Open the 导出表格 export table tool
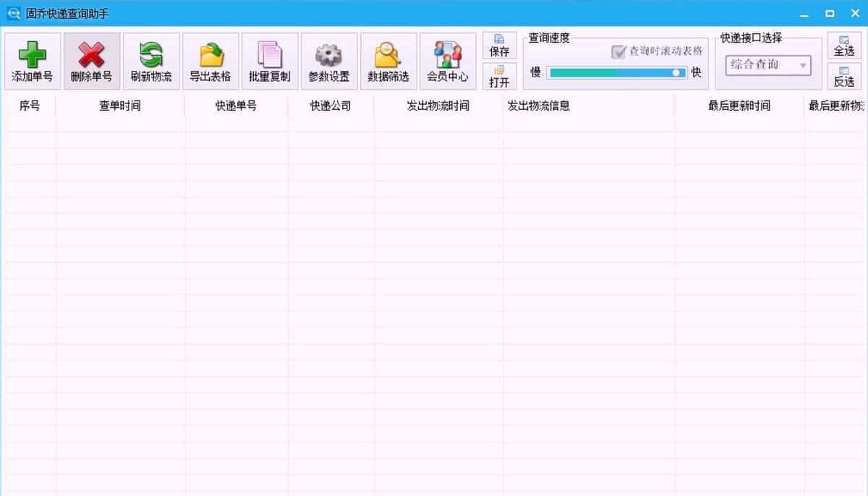Screen dimensions: 868x496 click(210, 61)
